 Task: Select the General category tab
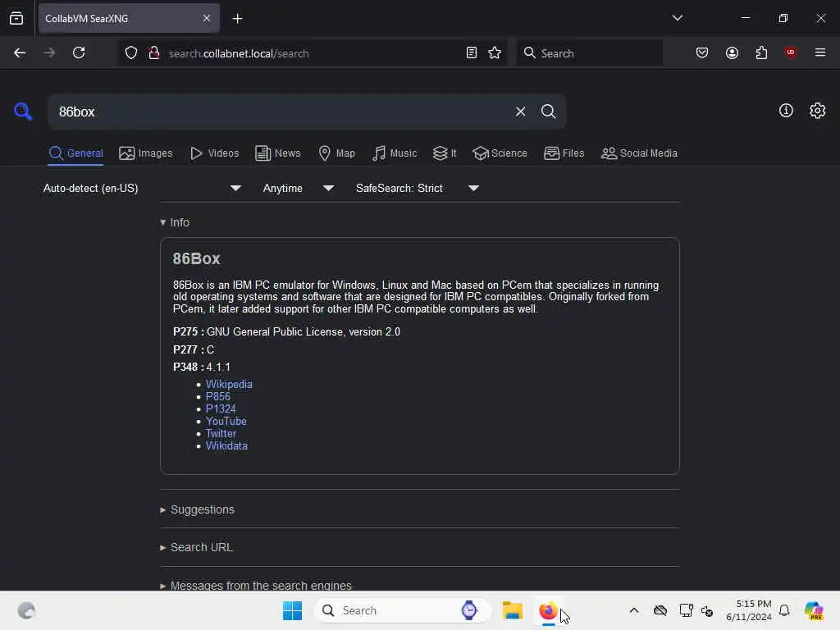point(75,153)
